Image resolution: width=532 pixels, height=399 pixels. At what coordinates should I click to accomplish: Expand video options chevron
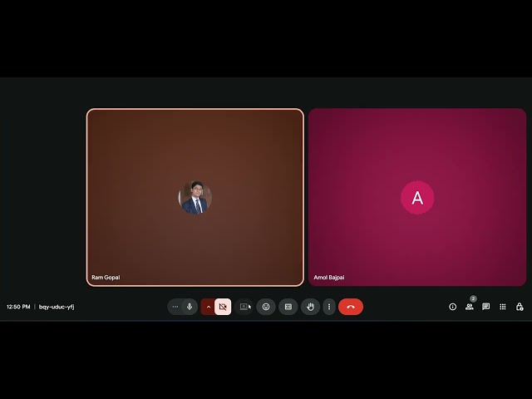click(x=209, y=307)
